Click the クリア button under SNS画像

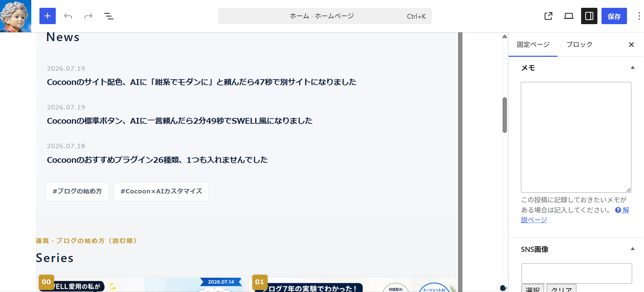561,289
